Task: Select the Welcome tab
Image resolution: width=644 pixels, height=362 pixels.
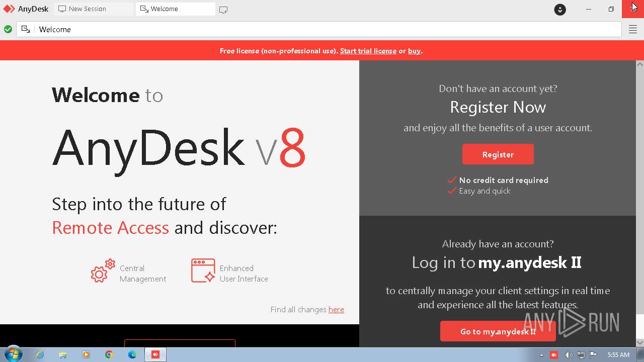Action: pos(175,9)
